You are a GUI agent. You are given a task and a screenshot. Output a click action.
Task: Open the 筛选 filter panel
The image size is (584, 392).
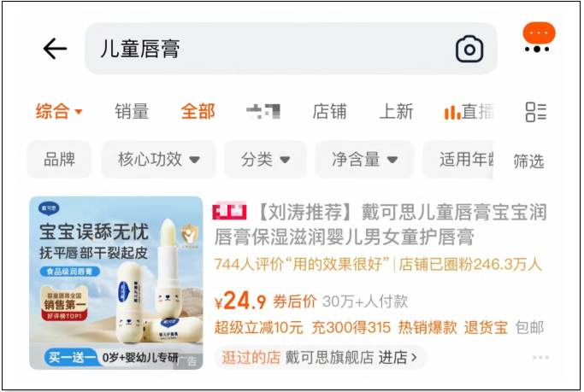pyautogui.click(x=528, y=161)
